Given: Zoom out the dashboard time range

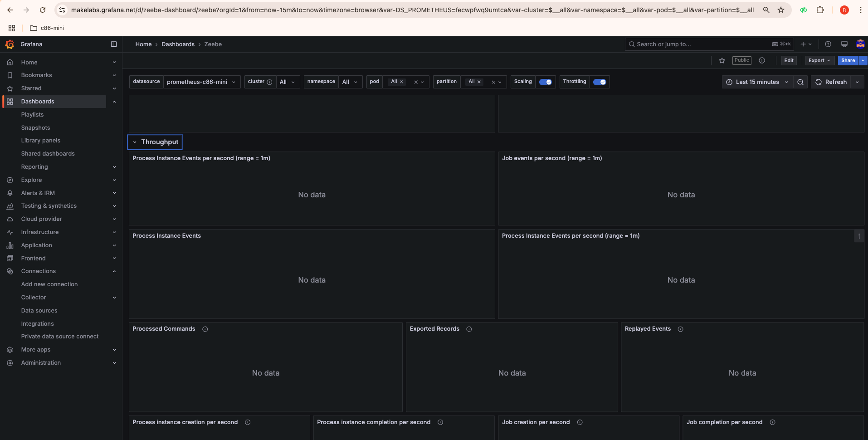Looking at the screenshot, I should [800, 82].
